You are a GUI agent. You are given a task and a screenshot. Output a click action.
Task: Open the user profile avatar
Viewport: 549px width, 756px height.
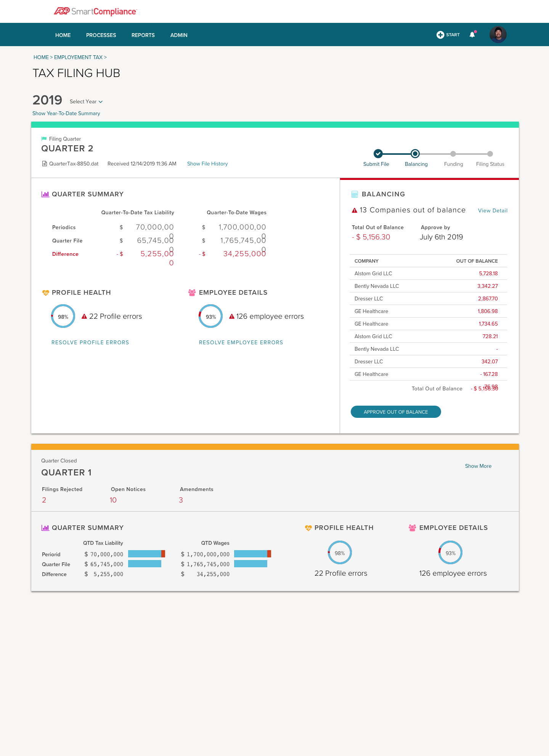click(x=498, y=35)
